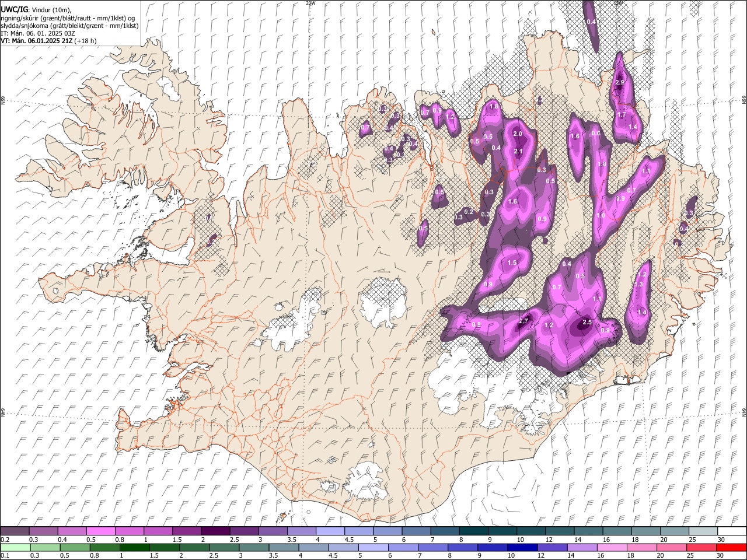The image size is (747, 560).
Task: Click the 1.3 snowfall value in the southeast
Action: coord(638,285)
